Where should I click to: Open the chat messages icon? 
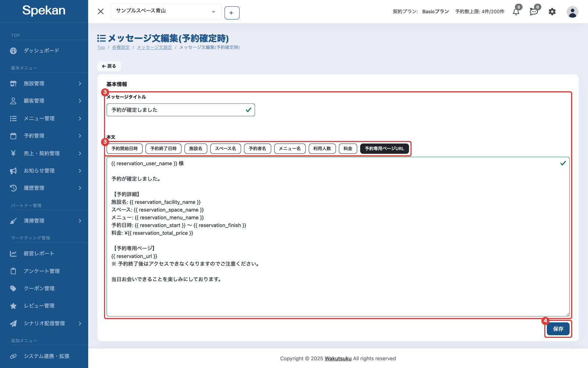point(534,12)
